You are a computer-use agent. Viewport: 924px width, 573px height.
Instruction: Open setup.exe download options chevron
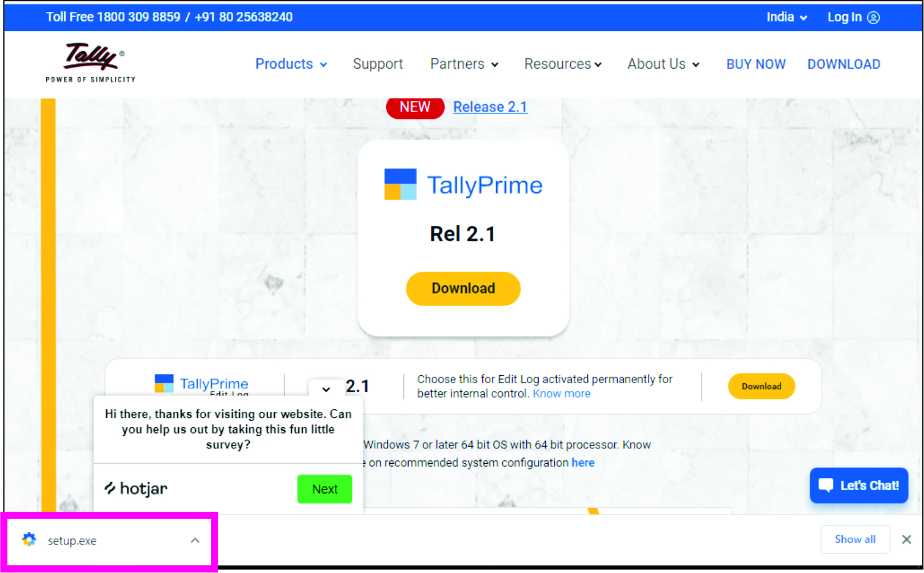(195, 540)
